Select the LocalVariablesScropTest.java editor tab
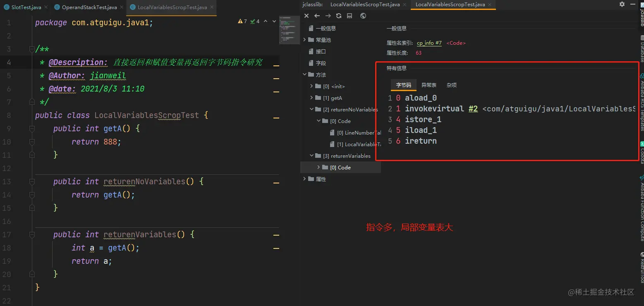Image resolution: width=644 pixels, height=306 pixels. point(171,7)
